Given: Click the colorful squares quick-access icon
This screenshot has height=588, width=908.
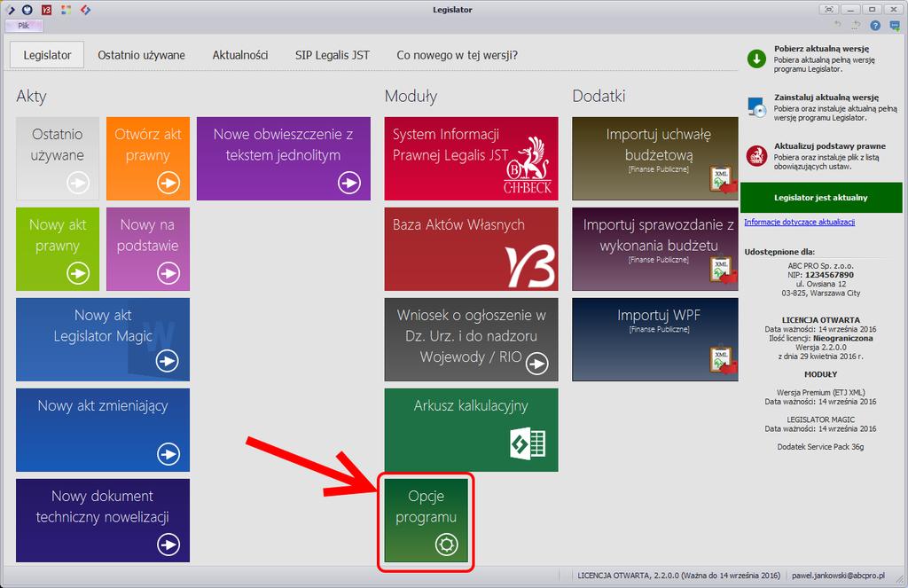Looking at the screenshot, I should 66,10.
